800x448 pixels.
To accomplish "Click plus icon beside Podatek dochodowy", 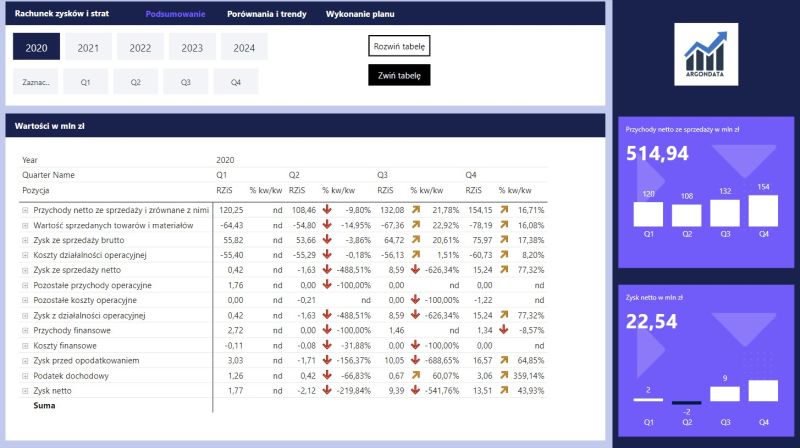I will (x=25, y=376).
